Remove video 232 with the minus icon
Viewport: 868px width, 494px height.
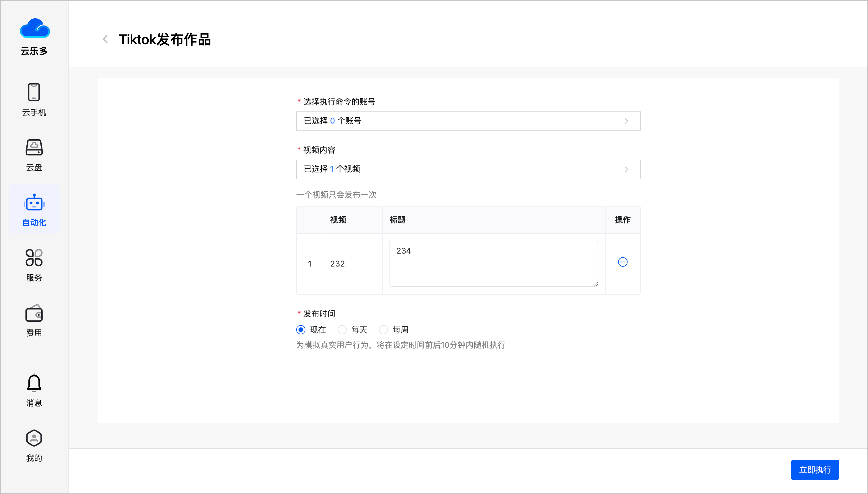(623, 262)
